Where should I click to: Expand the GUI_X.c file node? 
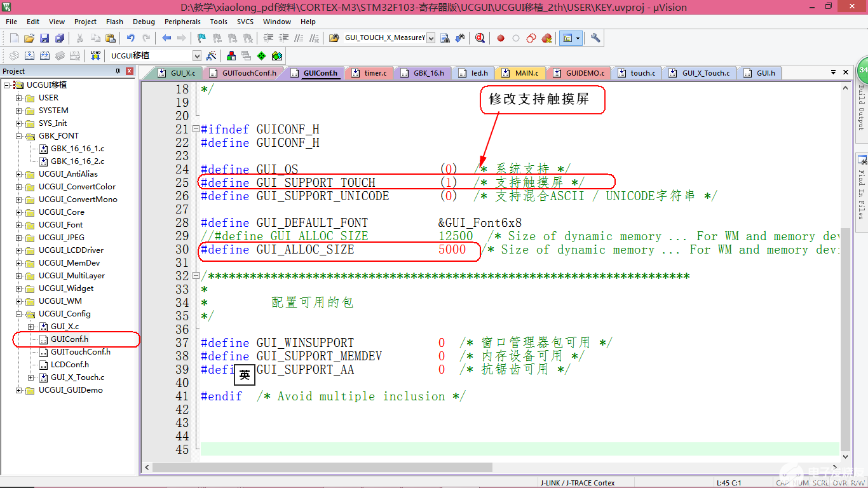click(31, 327)
